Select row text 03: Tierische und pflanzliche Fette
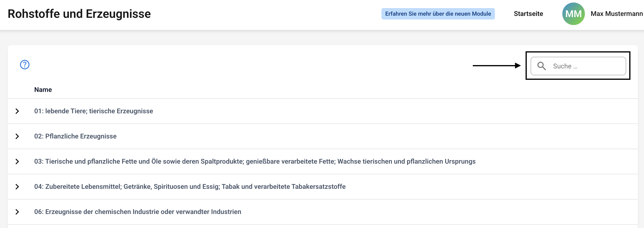Image resolution: width=644 pixels, height=228 pixels. click(x=254, y=161)
